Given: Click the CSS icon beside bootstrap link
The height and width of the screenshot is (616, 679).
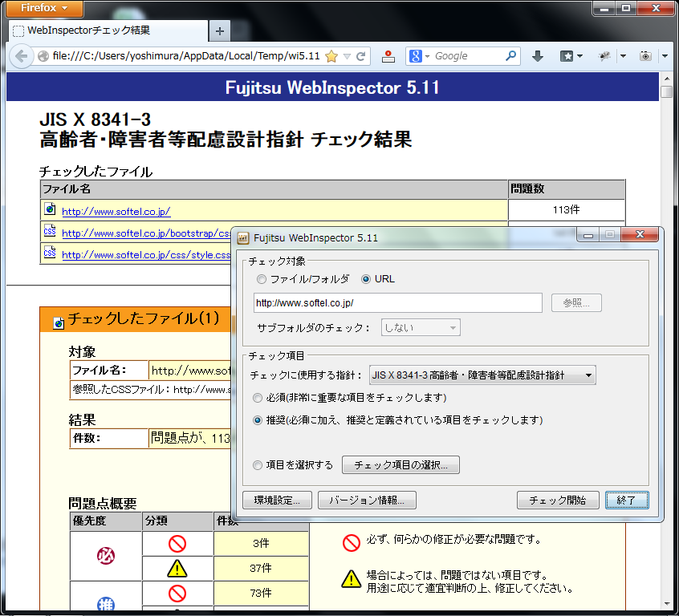Looking at the screenshot, I should [x=50, y=231].
